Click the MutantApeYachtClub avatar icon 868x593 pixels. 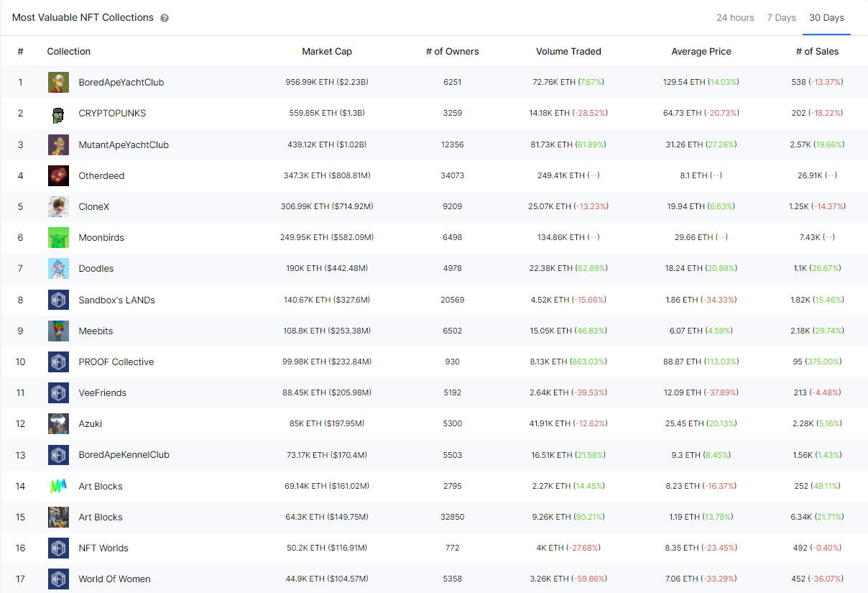click(x=58, y=144)
